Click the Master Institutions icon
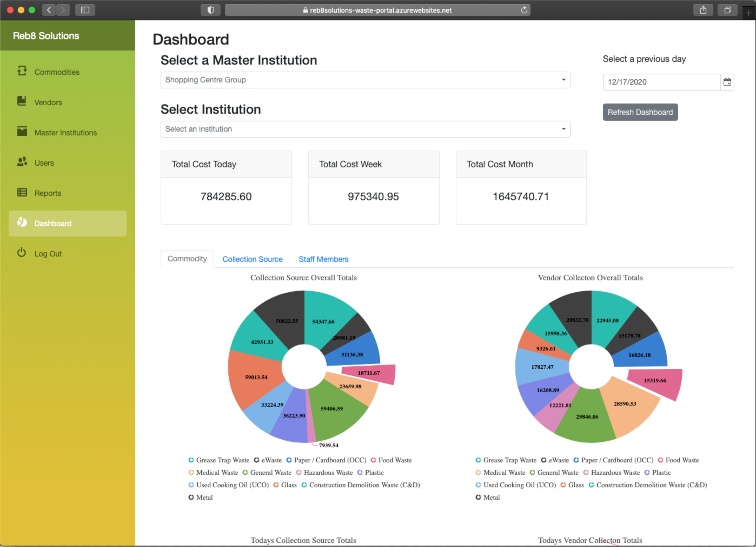Image resolution: width=756 pixels, height=547 pixels. tap(22, 132)
